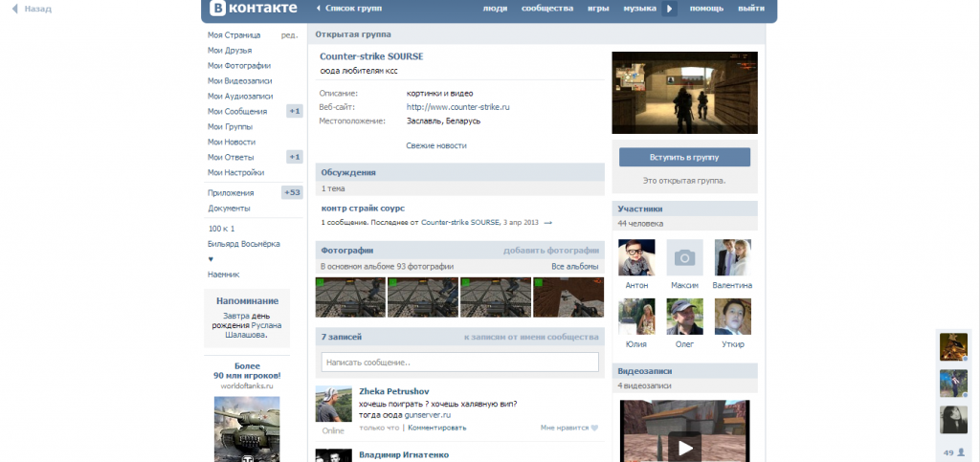Click the Назад back link
The image size is (980, 462).
coord(33,9)
